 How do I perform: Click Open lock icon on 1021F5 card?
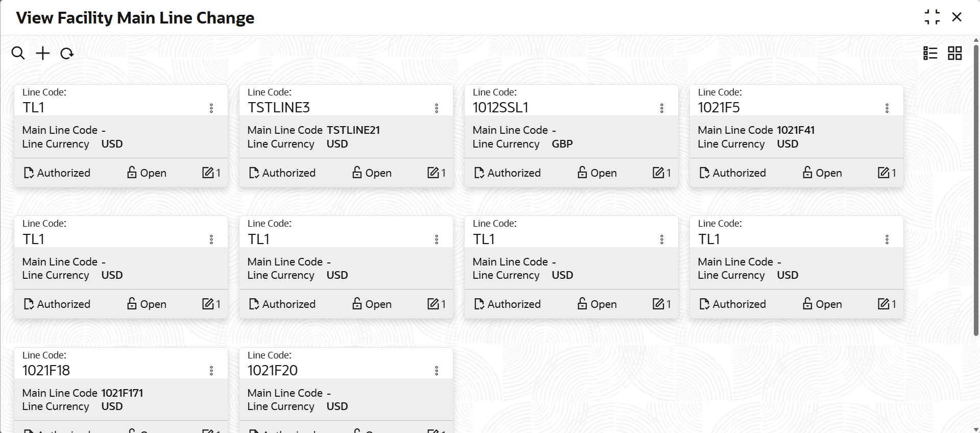coord(807,173)
